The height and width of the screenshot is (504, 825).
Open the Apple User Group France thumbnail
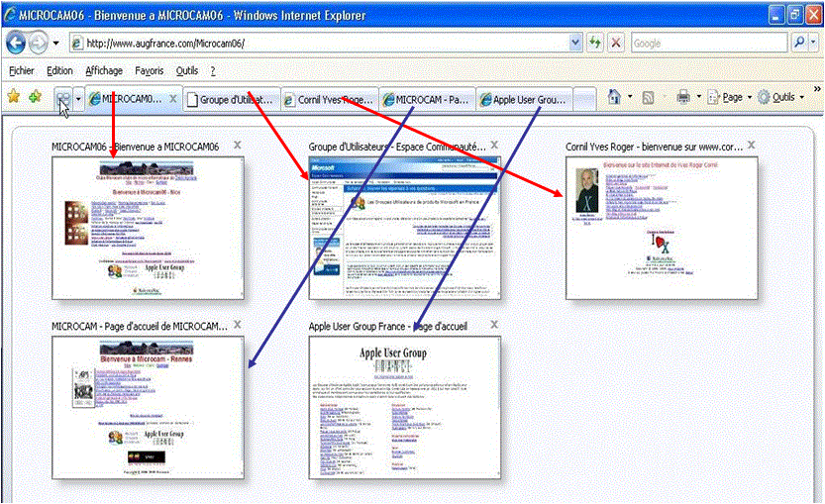[x=405, y=408]
